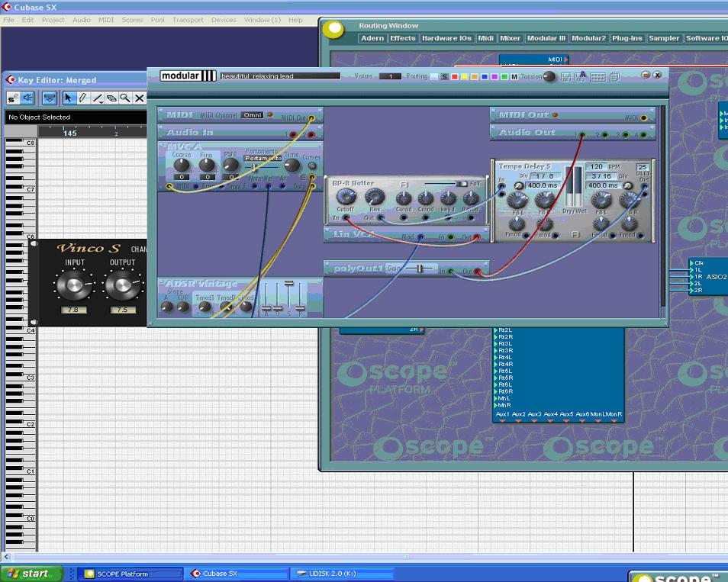Click the copy pages icon in modular header
Image resolution: width=728 pixels, height=582 pixels.
[x=615, y=76]
